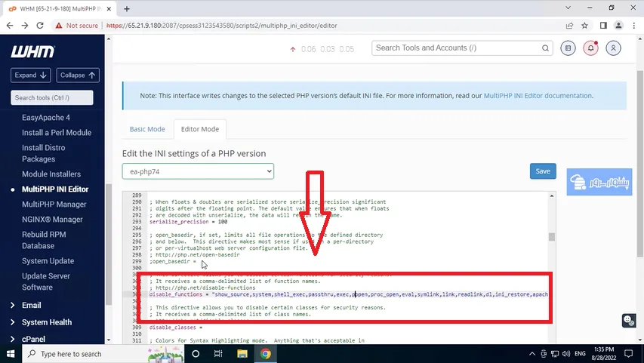
Task: Save the INI settings
Action: [x=543, y=171]
